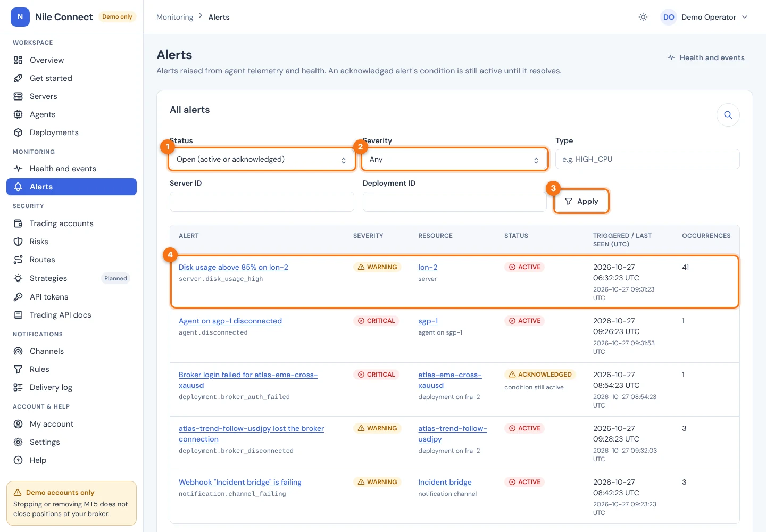Screen dimensions: 766x532
Task: Go to Strategies in the sidebar
Action: click(x=71, y=278)
